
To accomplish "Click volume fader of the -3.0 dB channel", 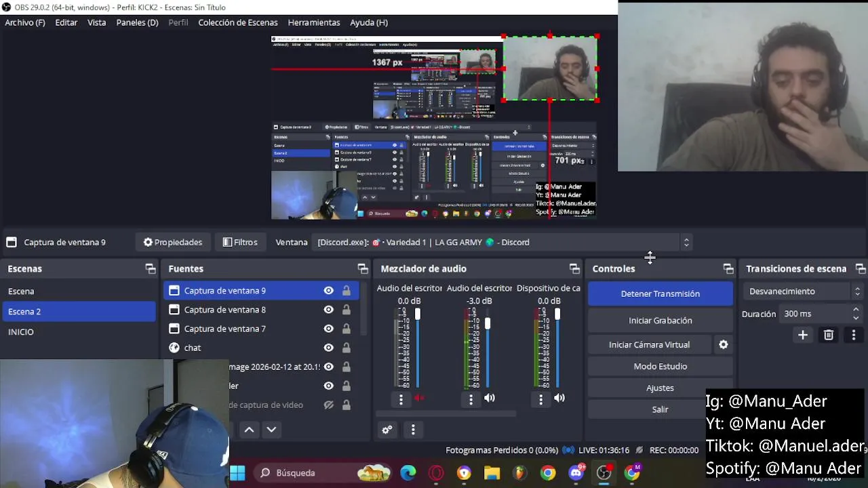I will point(488,324).
